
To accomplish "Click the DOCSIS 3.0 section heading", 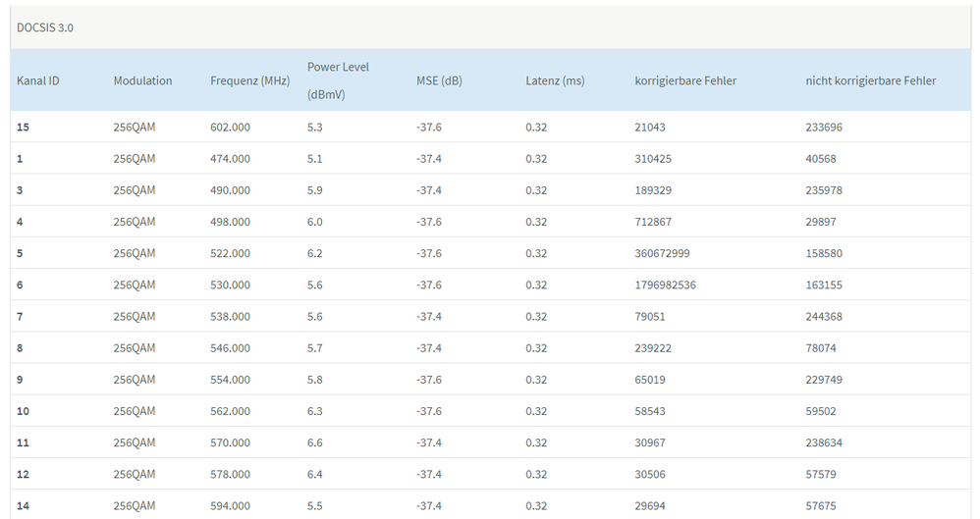I will [45, 27].
